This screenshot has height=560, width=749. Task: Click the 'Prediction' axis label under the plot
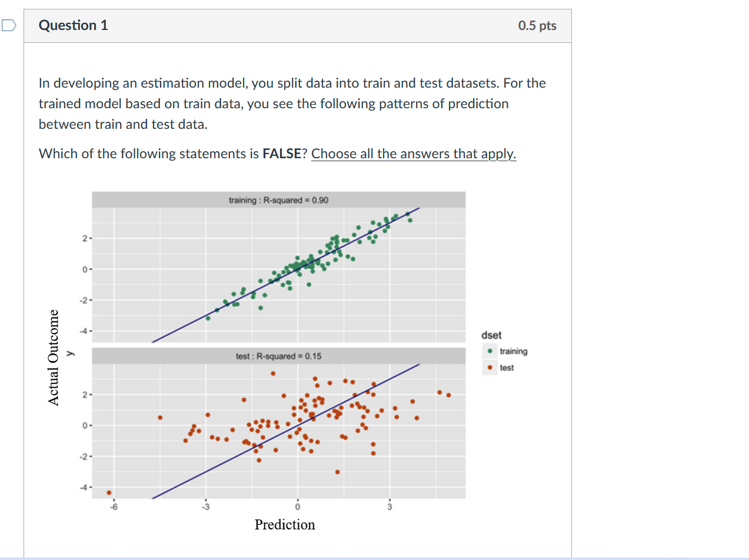(x=285, y=524)
